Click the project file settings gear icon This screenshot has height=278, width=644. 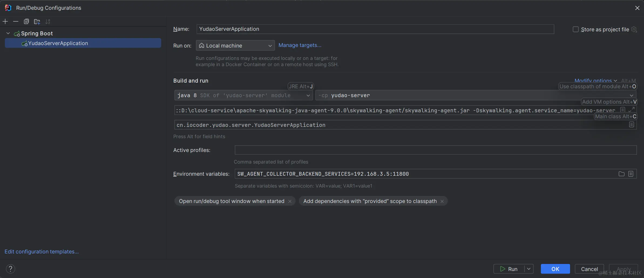[x=634, y=29]
